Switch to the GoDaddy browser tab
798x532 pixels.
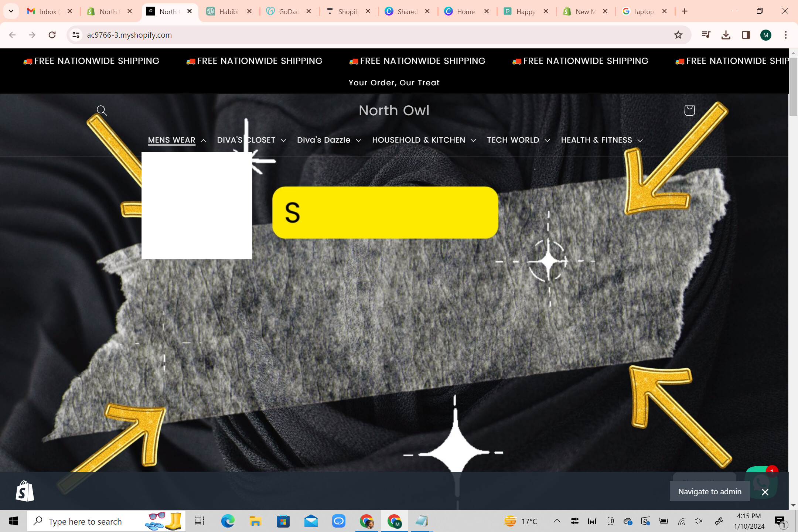(284, 11)
